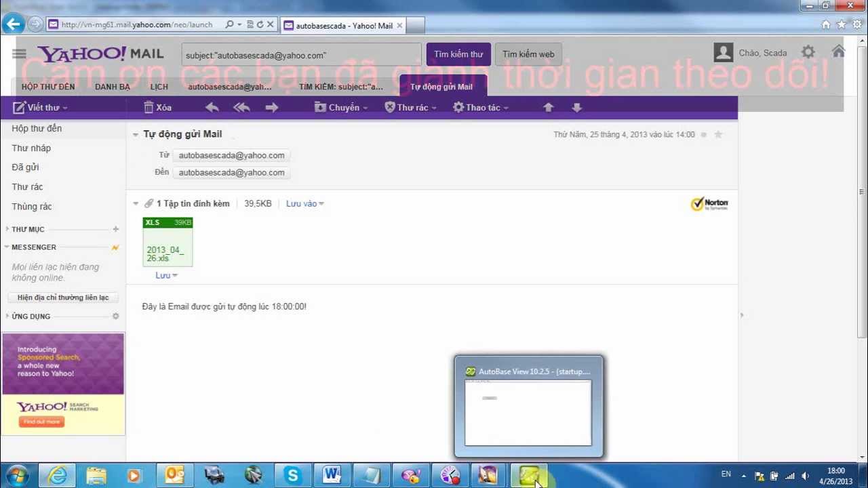Click the Yahoo mail search field
The width and height of the screenshot is (868, 488).
(x=302, y=55)
